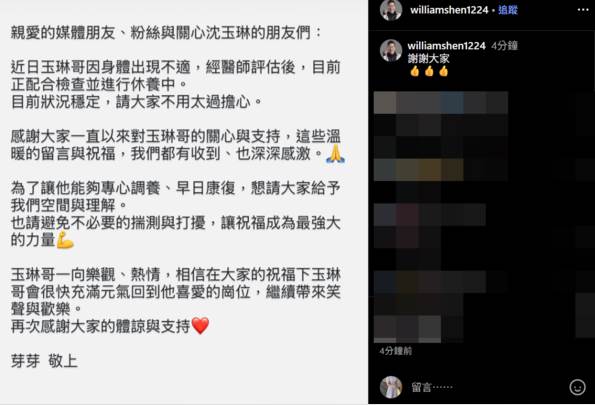Click the 4分鐘前 timestamp below the comments
595x405 pixels.
pos(396,351)
